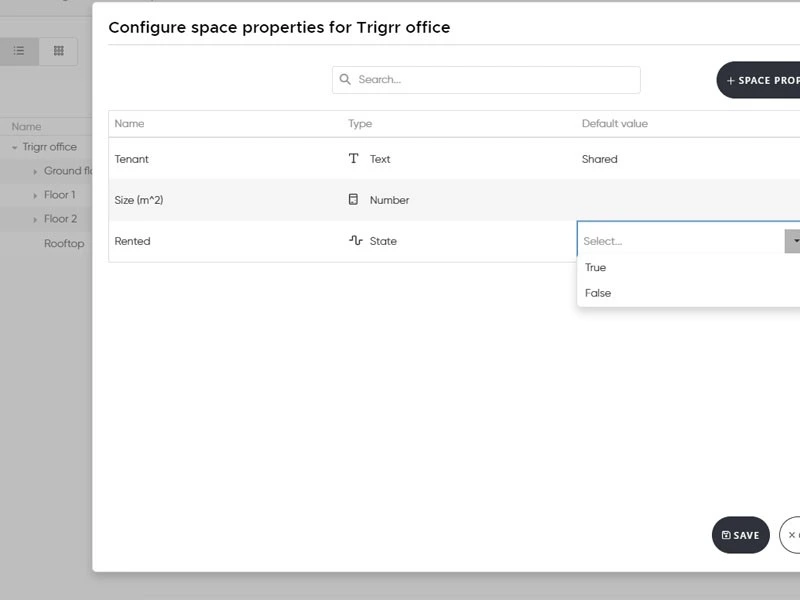Expand the Ground floor tree node
Image resolution: width=800 pixels, height=600 pixels.
(x=35, y=172)
